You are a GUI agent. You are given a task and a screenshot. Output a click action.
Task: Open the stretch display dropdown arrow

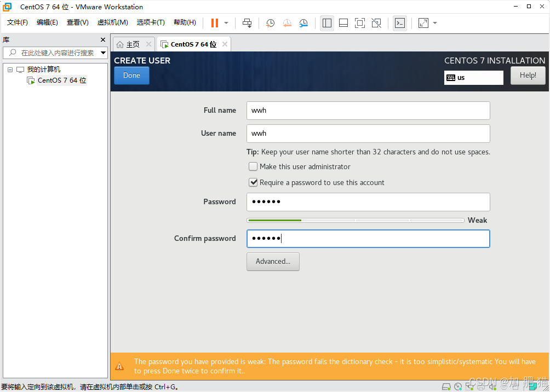[435, 23]
